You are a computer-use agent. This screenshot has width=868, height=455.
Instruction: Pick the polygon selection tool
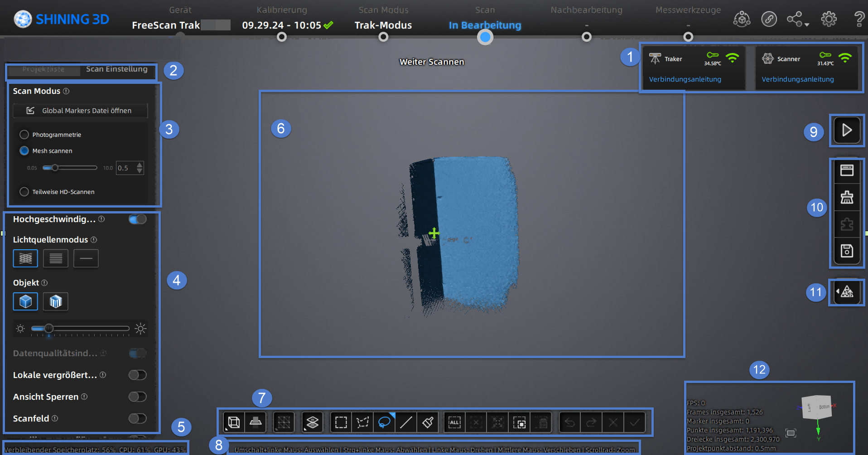362,422
